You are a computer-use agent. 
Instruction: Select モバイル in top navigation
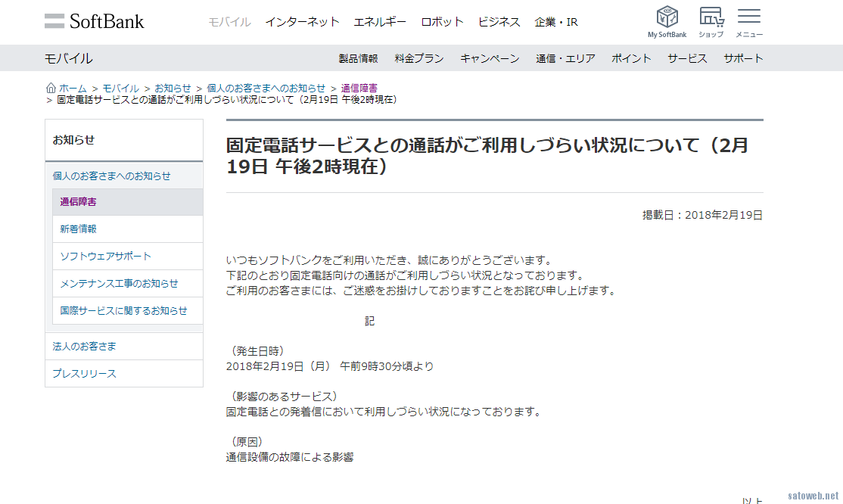click(229, 22)
